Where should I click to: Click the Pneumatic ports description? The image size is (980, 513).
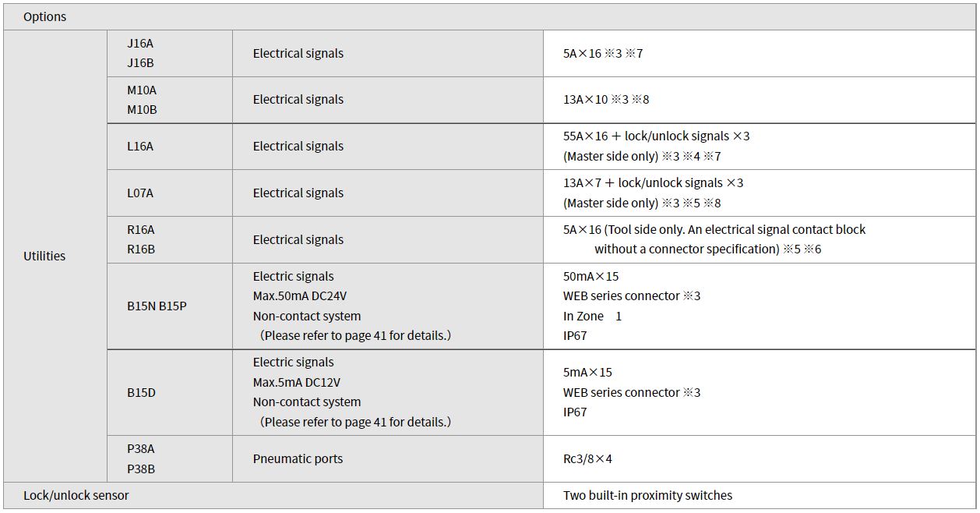[x=298, y=458]
